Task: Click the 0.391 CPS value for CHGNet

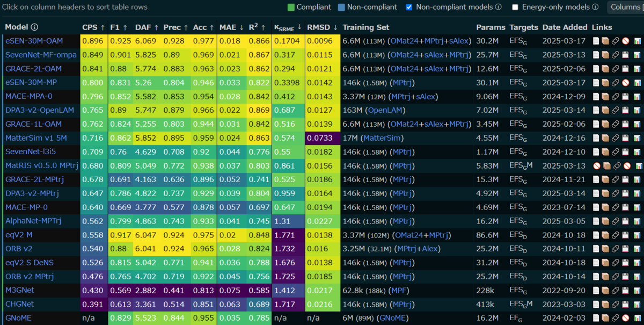Action: tap(93, 304)
